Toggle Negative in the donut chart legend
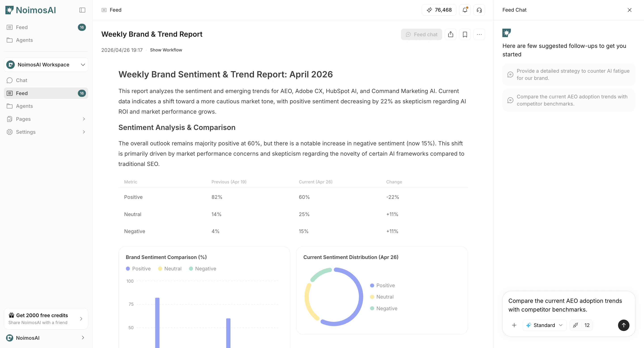Image resolution: width=644 pixels, height=348 pixels. coord(384,309)
